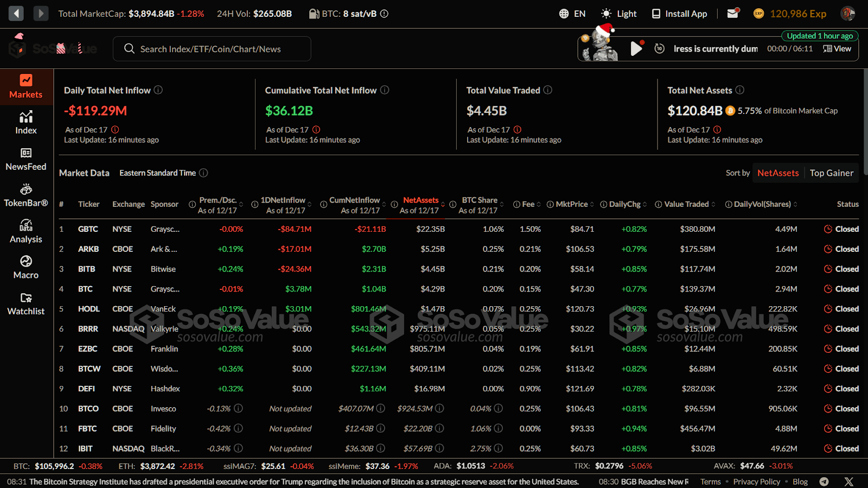Click the Install App button
Screen dimensions: 868x488
679,14
